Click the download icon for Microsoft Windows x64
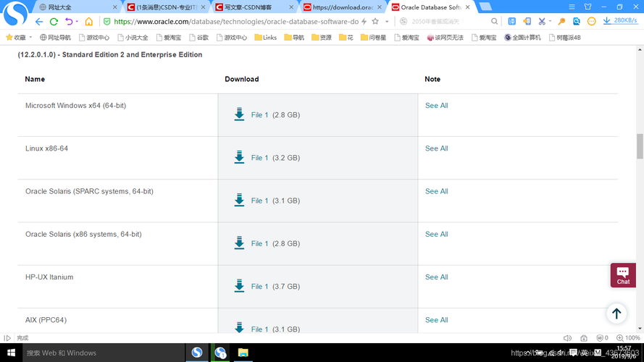Viewport: 644px width, 362px height. [x=239, y=114]
